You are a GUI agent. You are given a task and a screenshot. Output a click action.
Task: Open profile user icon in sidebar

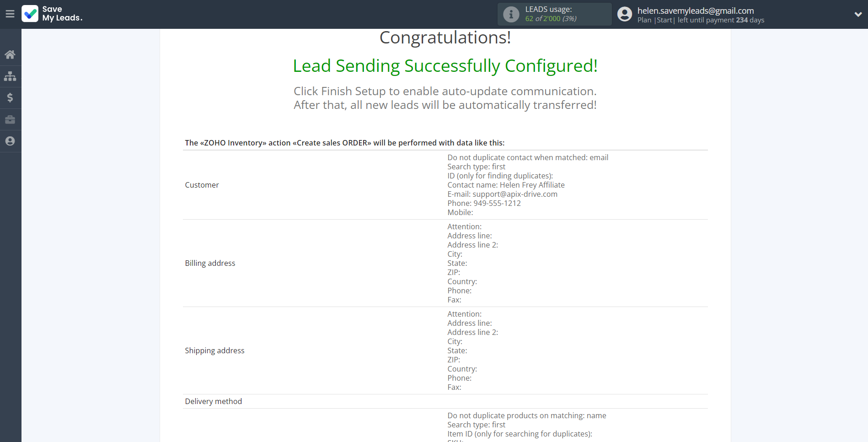[10, 141]
